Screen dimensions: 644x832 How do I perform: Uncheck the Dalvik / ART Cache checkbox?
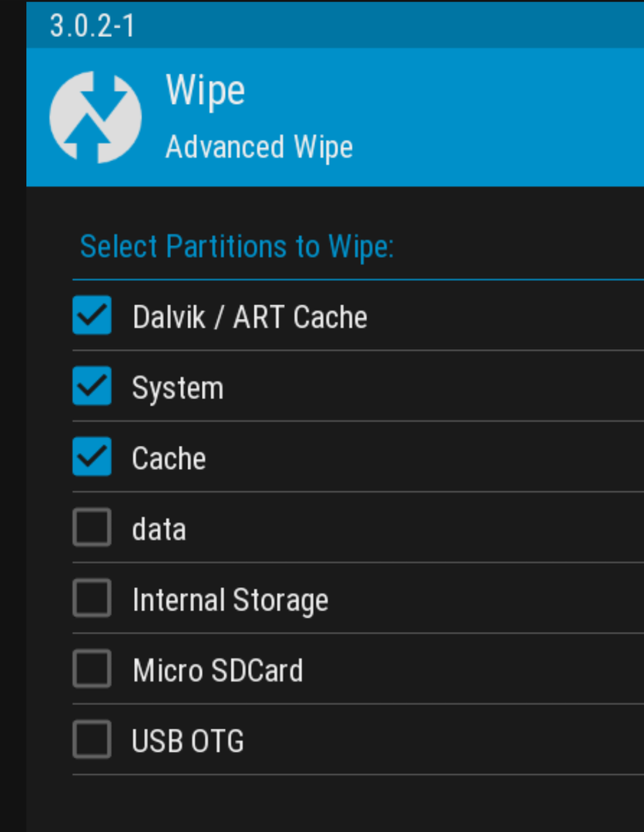(x=92, y=315)
